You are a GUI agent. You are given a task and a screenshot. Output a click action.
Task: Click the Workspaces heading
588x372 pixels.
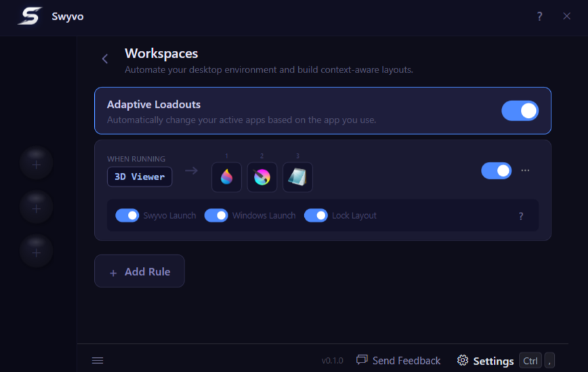161,54
